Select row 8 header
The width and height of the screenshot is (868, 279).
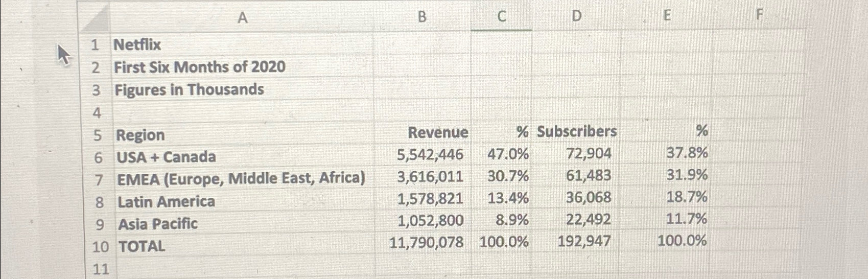pos(100,202)
